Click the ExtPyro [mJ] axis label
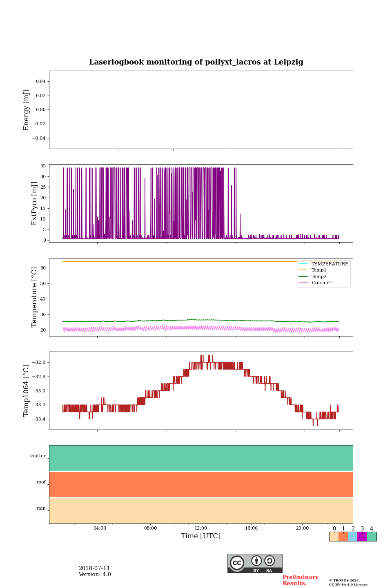 pos(34,203)
